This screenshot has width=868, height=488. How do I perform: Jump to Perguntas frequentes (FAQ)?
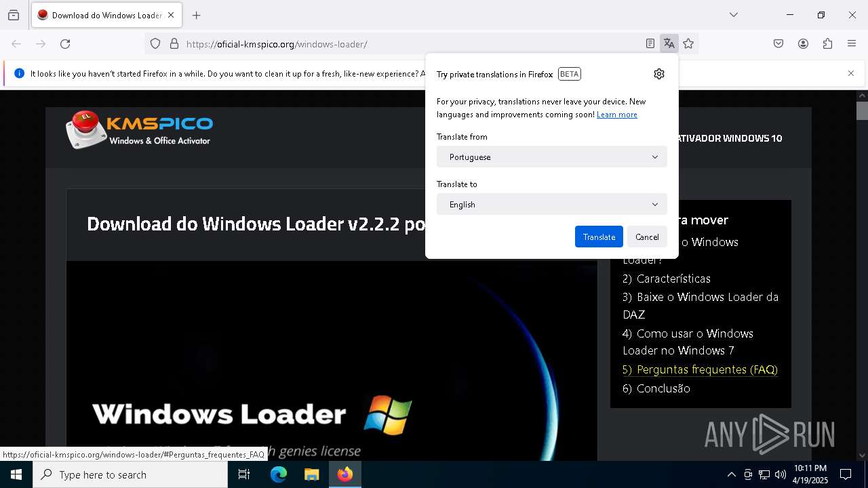[700, 369]
